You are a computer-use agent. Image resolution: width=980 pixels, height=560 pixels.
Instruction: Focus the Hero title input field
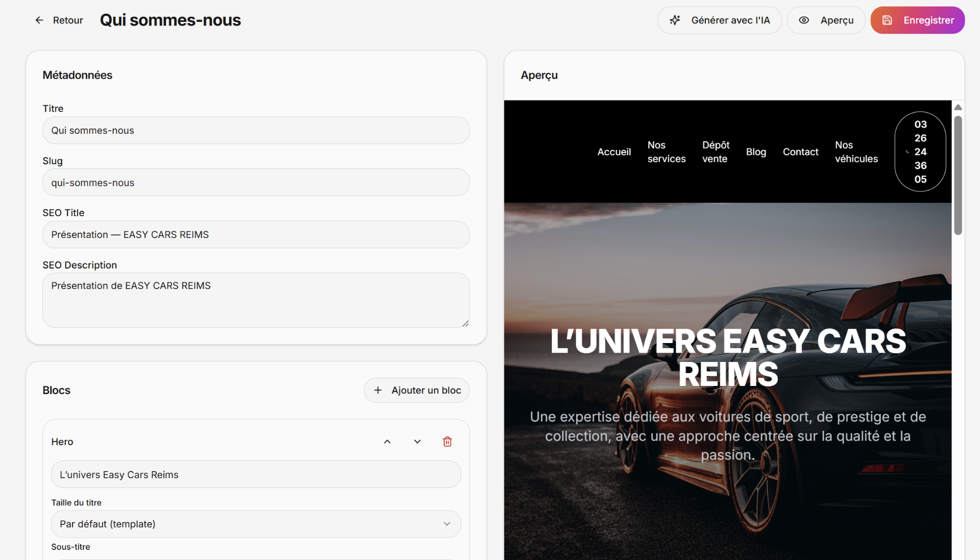256,474
